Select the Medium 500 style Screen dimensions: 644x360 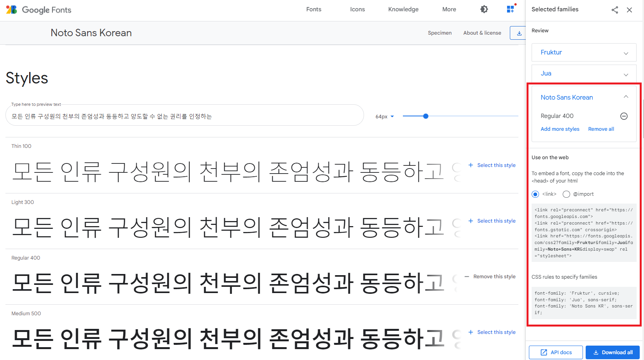point(492,332)
